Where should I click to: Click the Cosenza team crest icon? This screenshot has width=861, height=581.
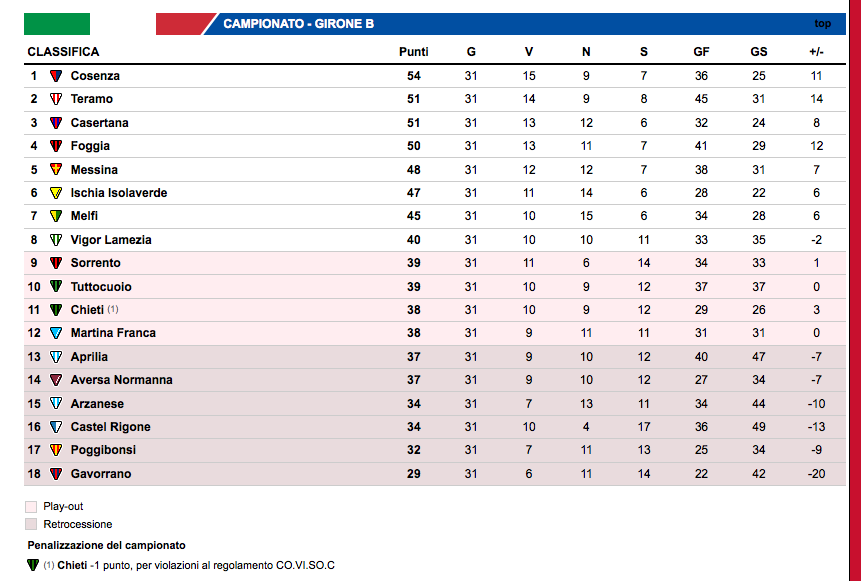click(56, 76)
